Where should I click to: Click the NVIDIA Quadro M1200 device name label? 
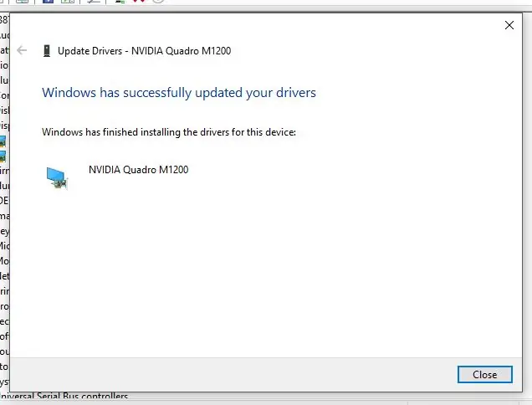(138, 169)
